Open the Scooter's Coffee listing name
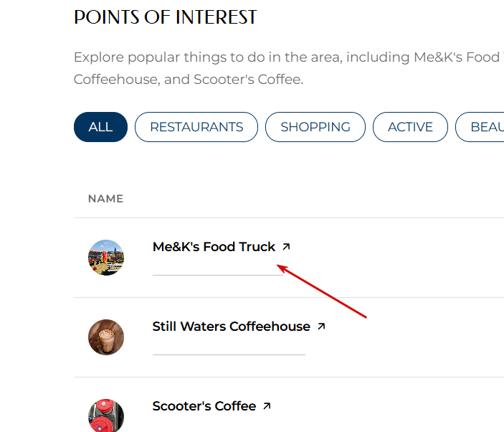 click(x=204, y=406)
